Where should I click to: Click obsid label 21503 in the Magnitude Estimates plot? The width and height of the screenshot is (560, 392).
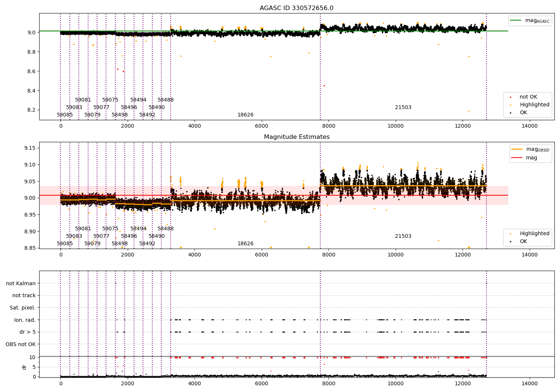pyautogui.click(x=403, y=236)
